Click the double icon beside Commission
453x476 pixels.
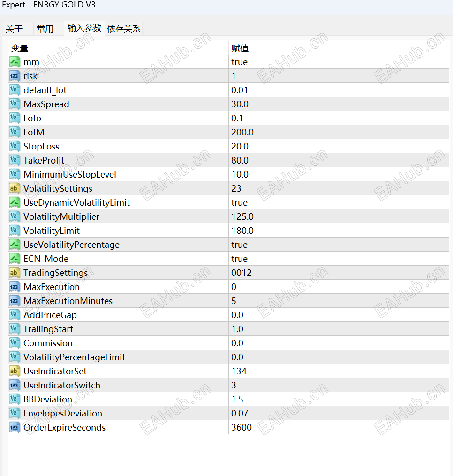pos(14,343)
